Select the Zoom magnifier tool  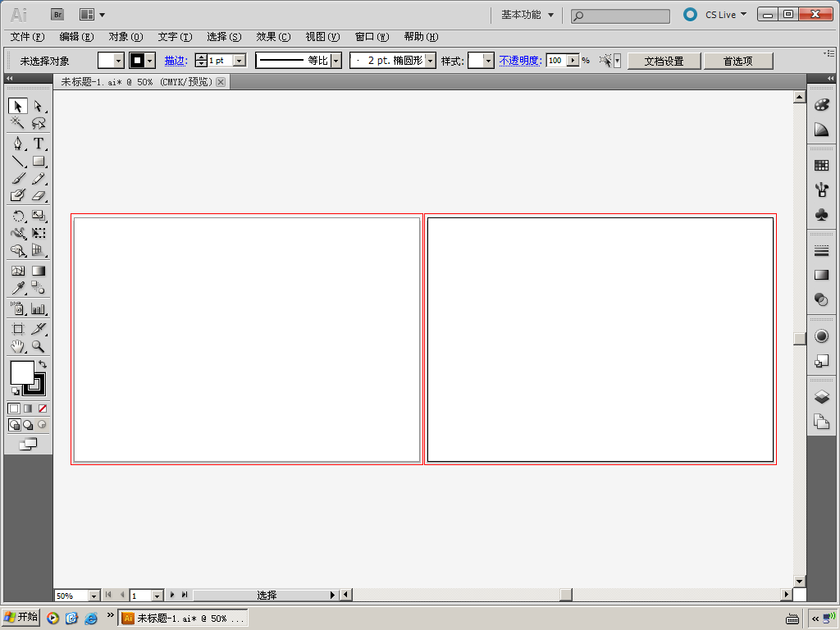tap(38, 346)
